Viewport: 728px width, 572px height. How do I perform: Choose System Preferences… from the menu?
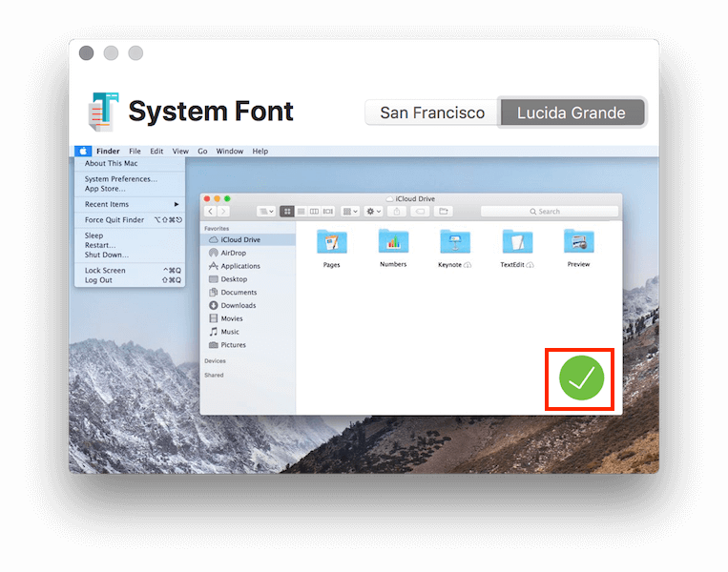pos(130,179)
